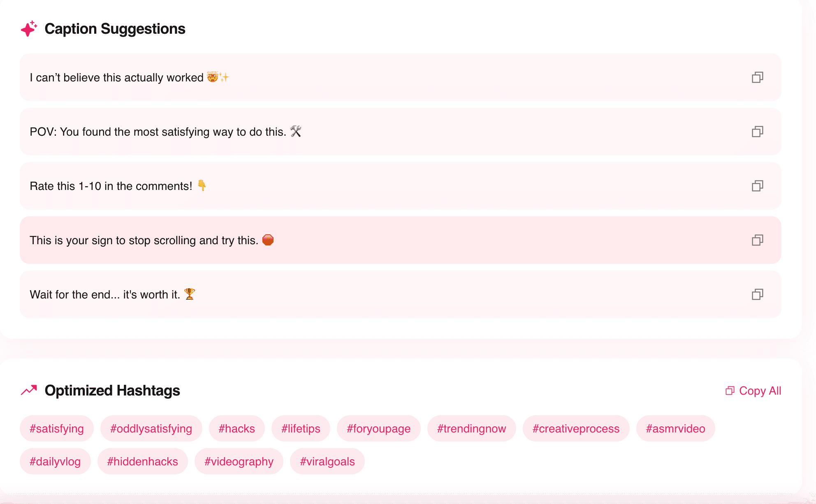Copy the 'Rate this 1-10 in the comments' caption

pyautogui.click(x=757, y=186)
